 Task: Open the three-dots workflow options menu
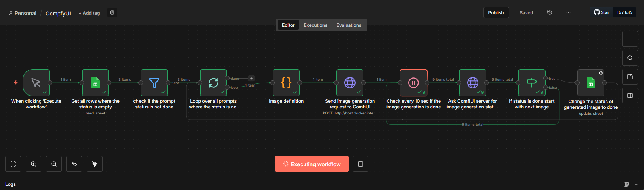tap(569, 12)
